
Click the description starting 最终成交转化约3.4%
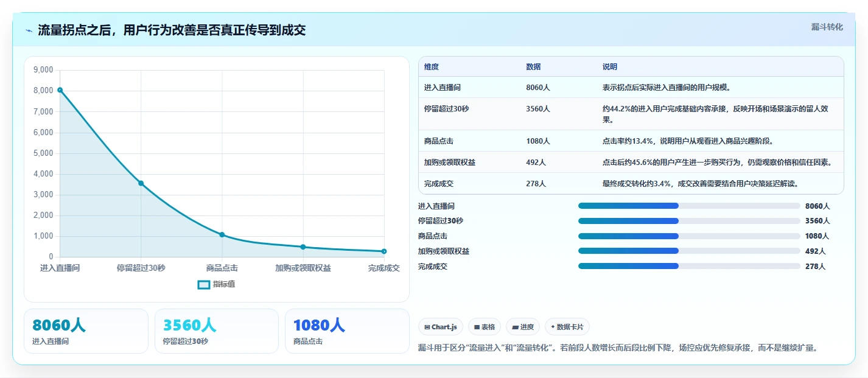700,184
